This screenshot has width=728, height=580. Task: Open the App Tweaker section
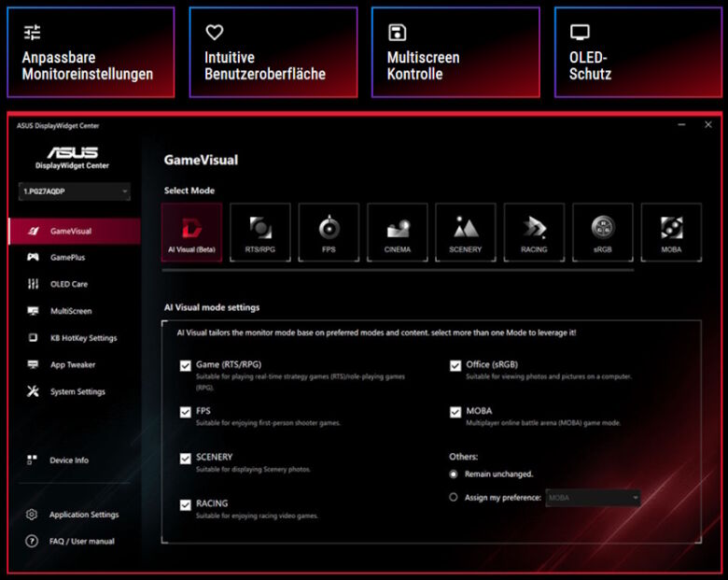point(75,365)
